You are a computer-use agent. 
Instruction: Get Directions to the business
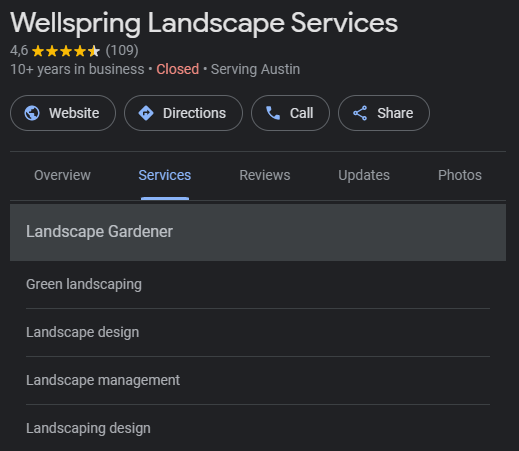pyautogui.click(x=183, y=113)
